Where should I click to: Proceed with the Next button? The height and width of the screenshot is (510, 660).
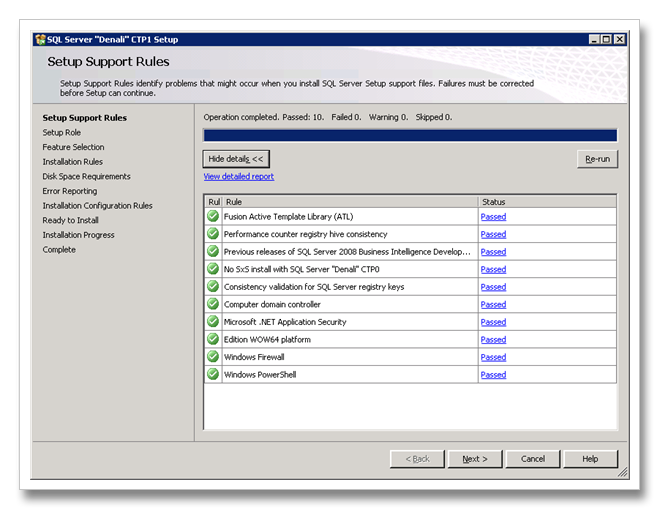point(475,459)
